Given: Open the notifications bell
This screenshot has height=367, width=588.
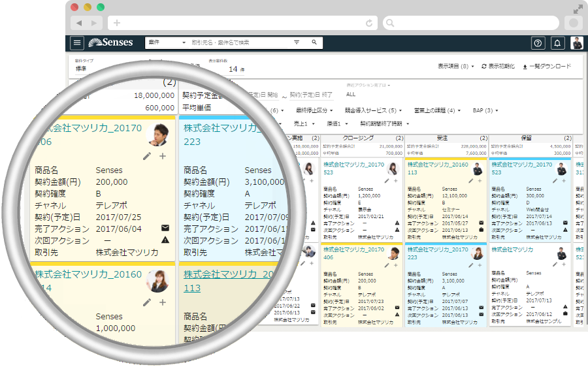Looking at the screenshot, I should (557, 43).
